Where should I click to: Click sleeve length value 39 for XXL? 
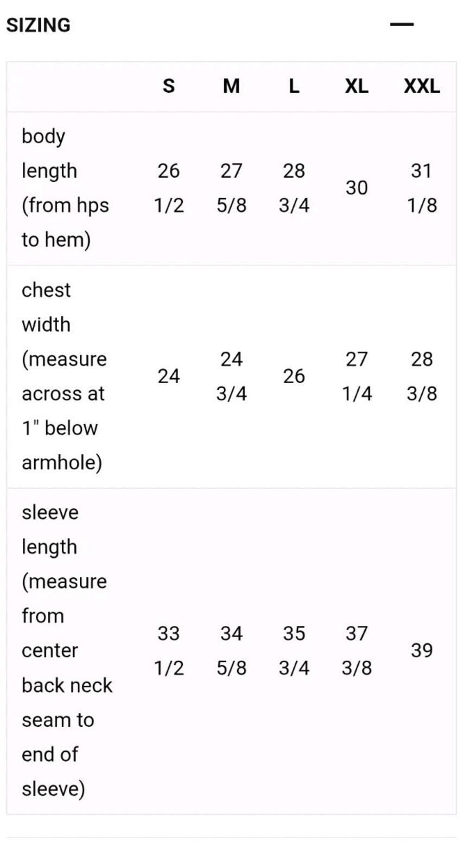point(422,650)
